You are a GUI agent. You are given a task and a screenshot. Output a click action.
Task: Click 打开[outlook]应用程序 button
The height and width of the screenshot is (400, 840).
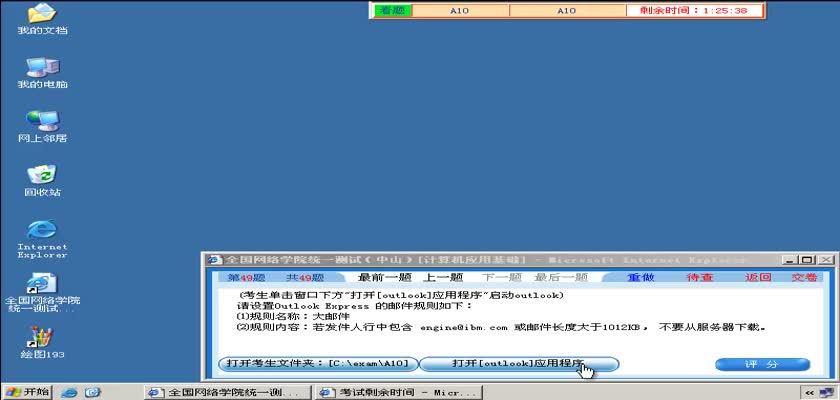[x=518, y=364]
